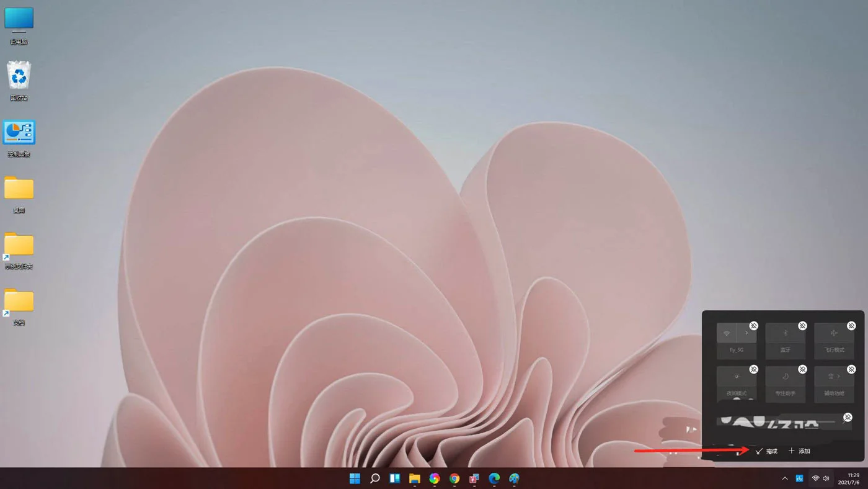Expand Wi-Fi network list chevron
Screen dimensions: 868x489
(746, 333)
